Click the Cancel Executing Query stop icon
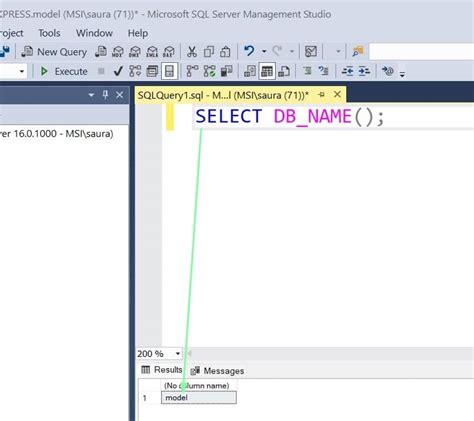The width and height of the screenshot is (474, 421). tap(101, 71)
